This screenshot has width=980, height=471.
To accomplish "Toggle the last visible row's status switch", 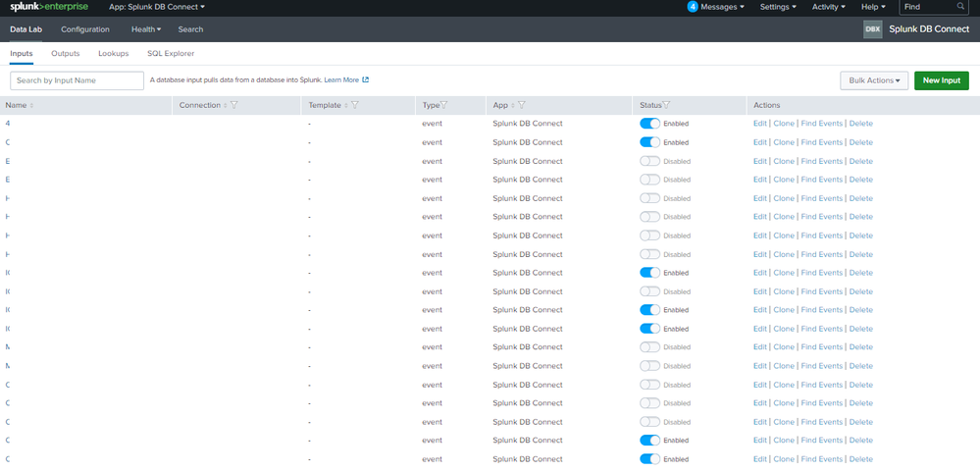I will tap(650, 459).
